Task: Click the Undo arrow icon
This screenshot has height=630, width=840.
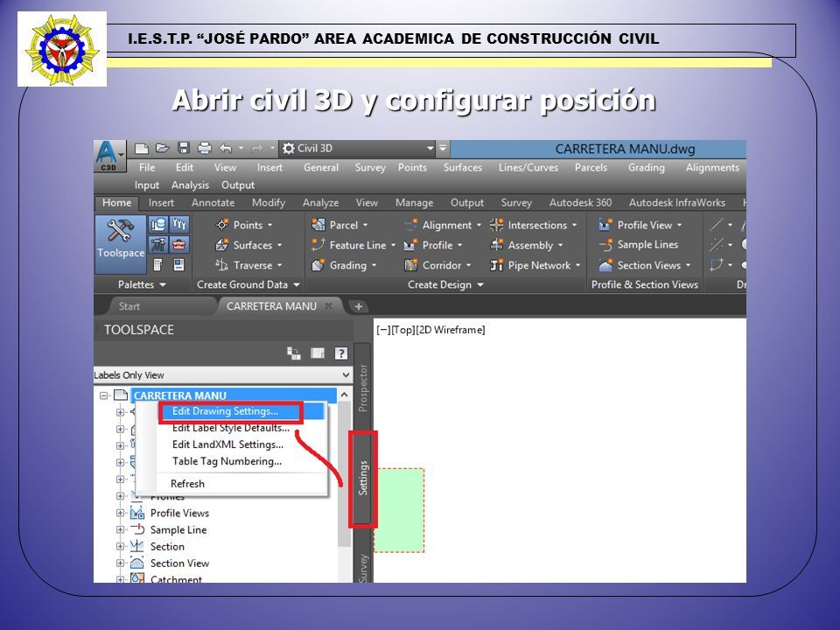Action: click(226, 149)
